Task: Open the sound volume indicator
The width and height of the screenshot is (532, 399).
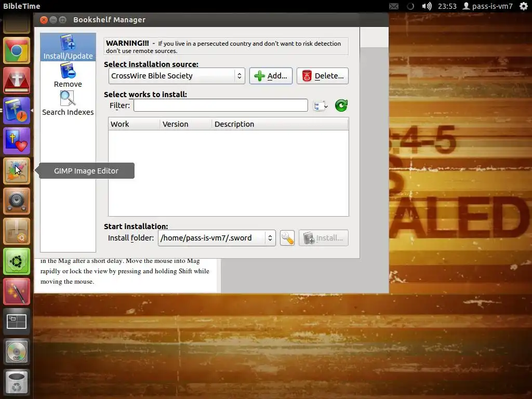Action: [427, 6]
